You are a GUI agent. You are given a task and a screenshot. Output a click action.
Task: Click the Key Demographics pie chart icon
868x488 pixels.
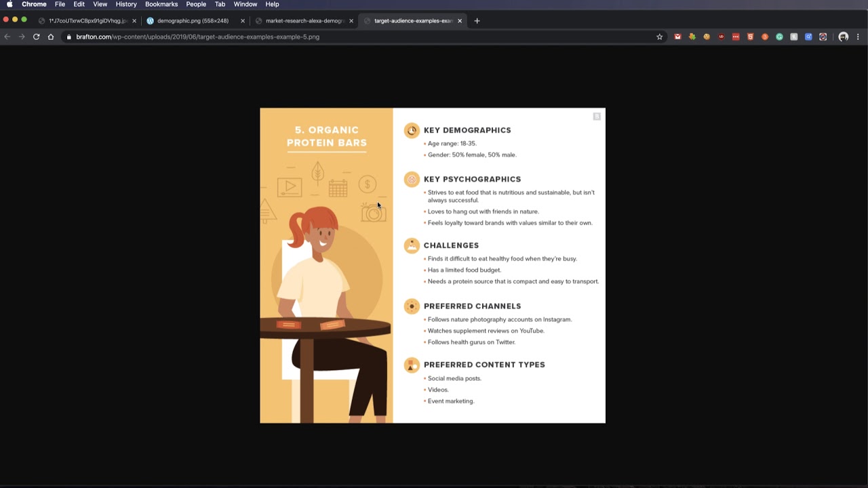pyautogui.click(x=412, y=130)
